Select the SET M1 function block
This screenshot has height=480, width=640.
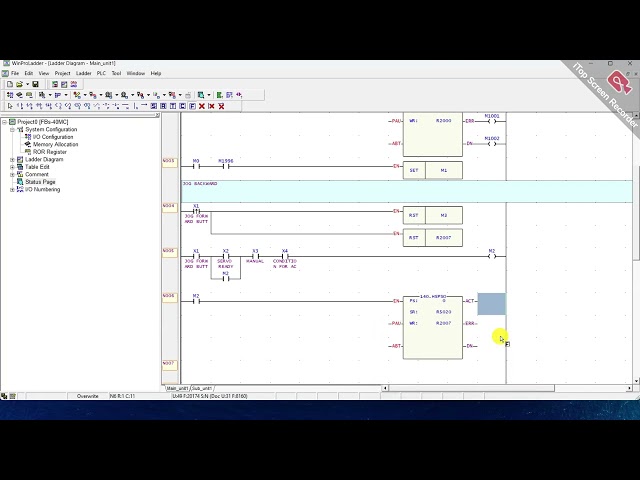(433, 170)
